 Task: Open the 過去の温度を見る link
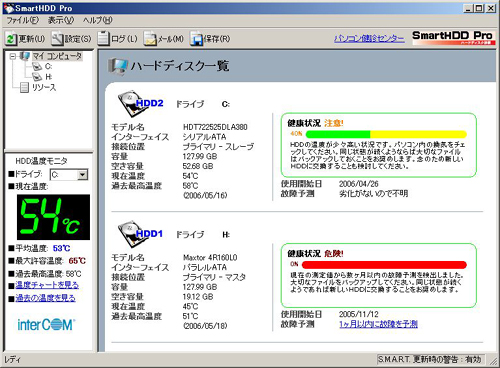(x=45, y=298)
